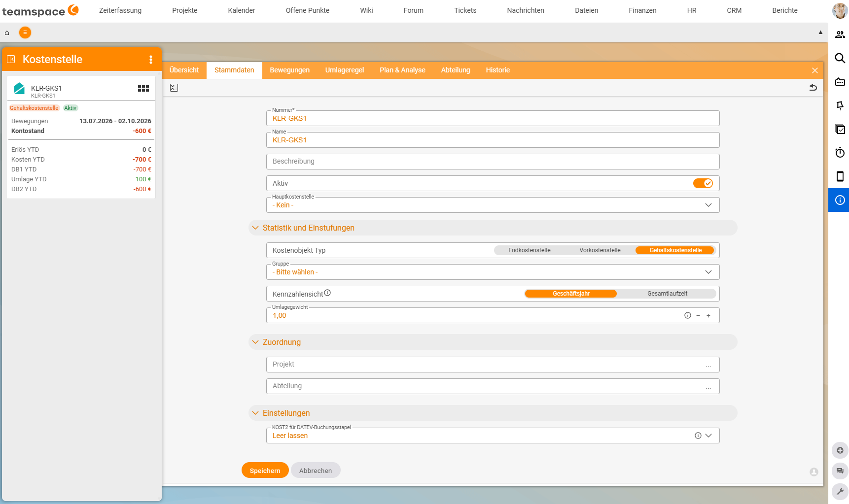849x504 pixels.
Task: Open the Projekt selection ellipsis button
Action: coord(708,365)
